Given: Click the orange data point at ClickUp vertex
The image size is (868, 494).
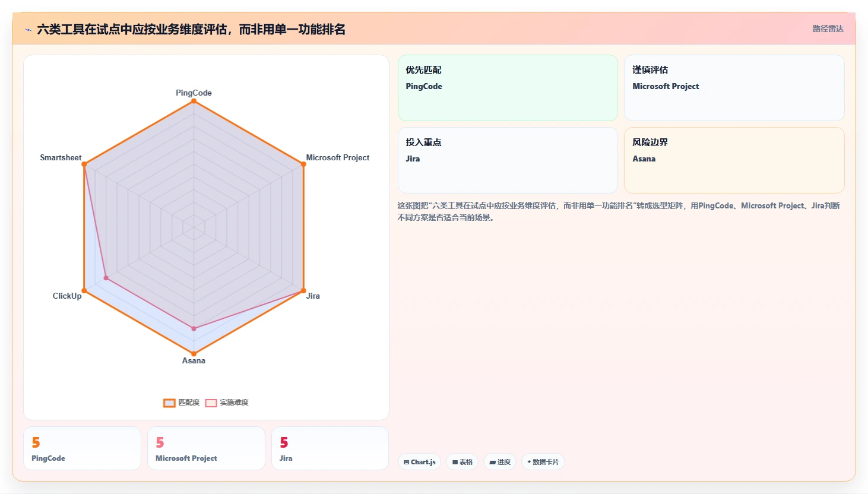Looking at the screenshot, I should 84,290.
